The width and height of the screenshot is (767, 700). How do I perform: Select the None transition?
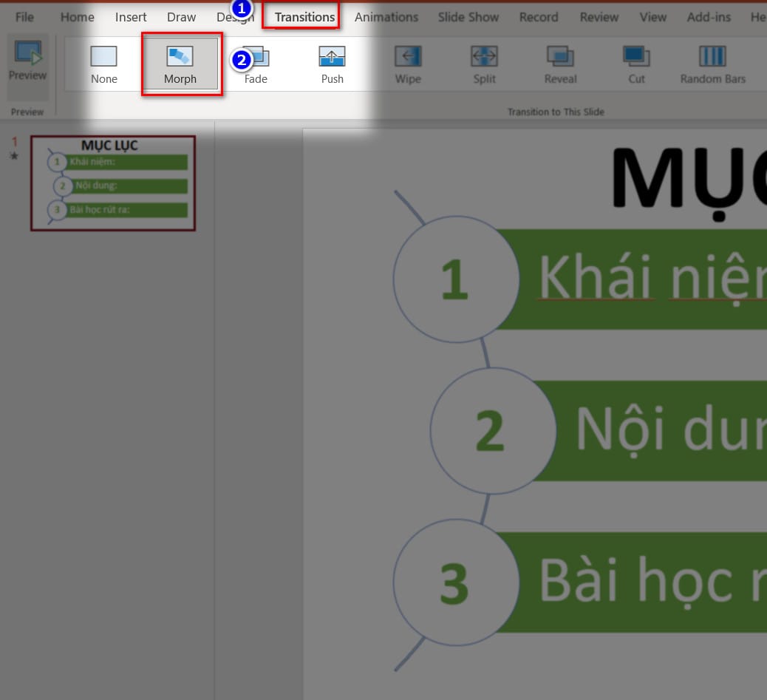click(x=103, y=64)
